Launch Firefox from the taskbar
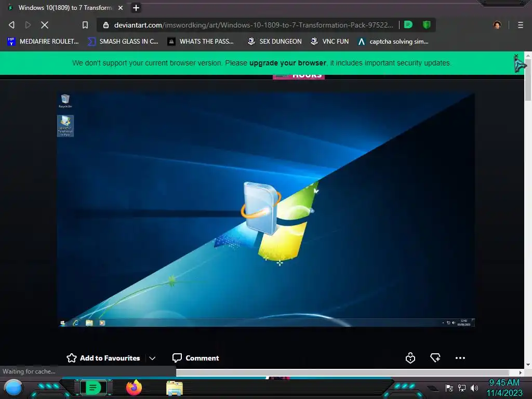532x399 pixels. click(134, 388)
